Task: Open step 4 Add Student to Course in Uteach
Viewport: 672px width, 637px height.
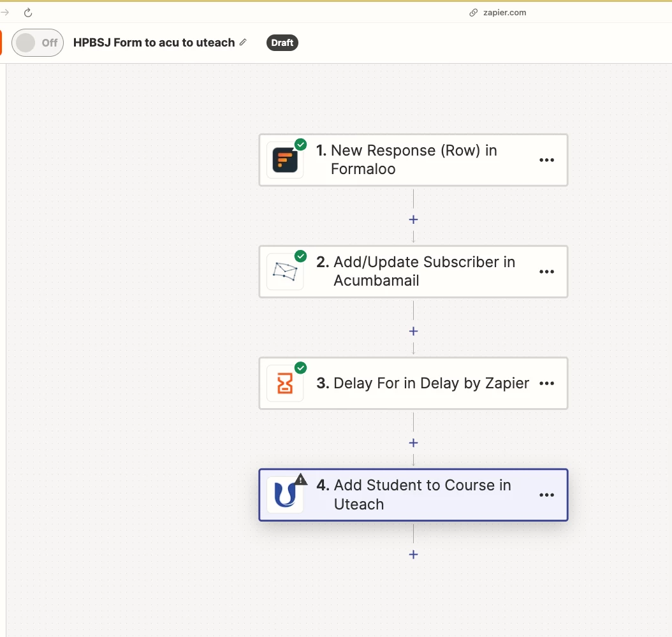Action: pos(413,495)
